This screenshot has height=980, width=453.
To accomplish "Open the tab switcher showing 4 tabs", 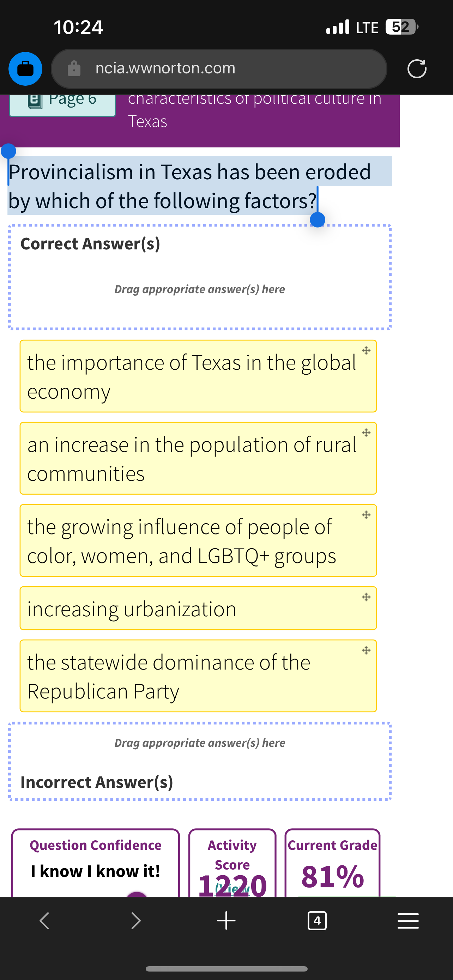I will [x=317, y=921].
